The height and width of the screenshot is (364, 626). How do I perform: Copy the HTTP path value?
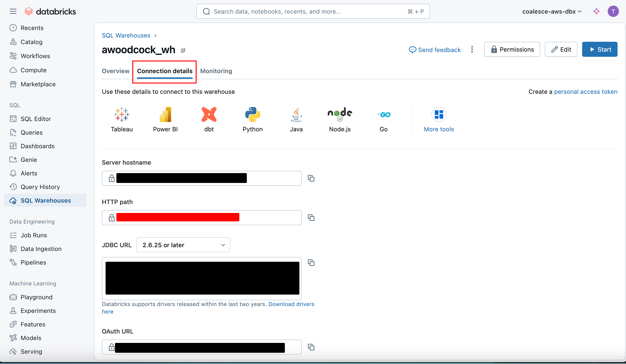[311, 218]
